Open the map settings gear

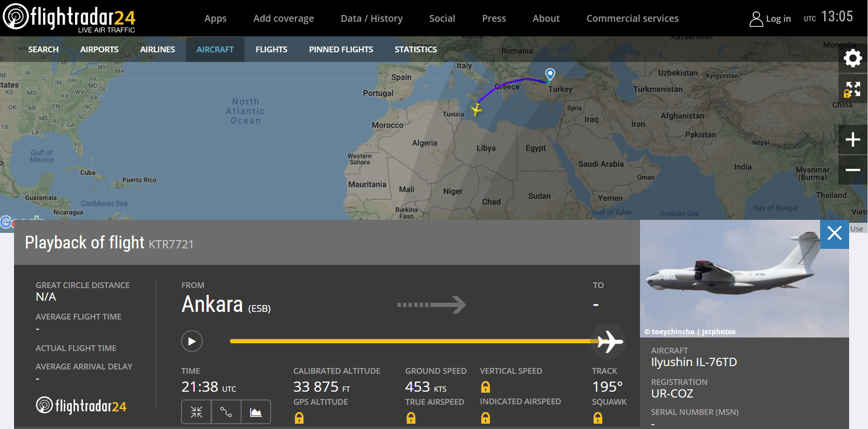pos(853,58)
